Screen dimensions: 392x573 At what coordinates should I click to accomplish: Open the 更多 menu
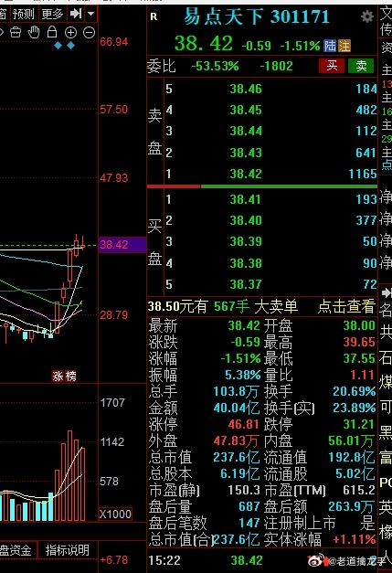(x=52, y=14)
